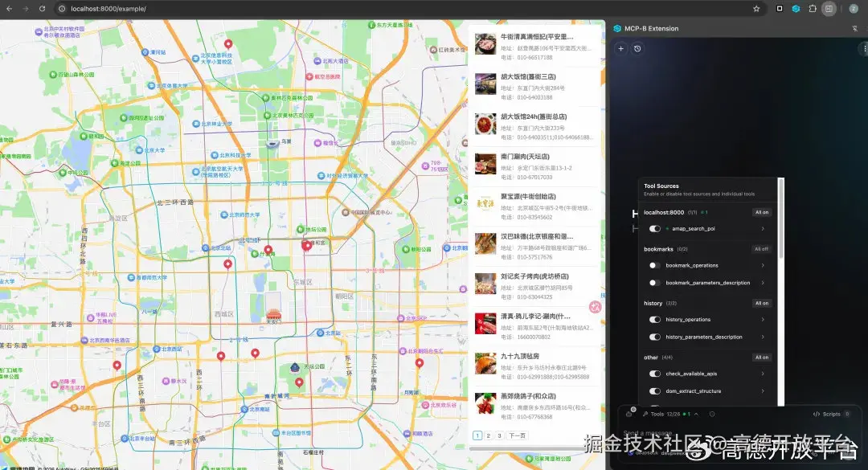View site information icon in address bar
Screen dimensions: 868x470
tap(62, 9)
